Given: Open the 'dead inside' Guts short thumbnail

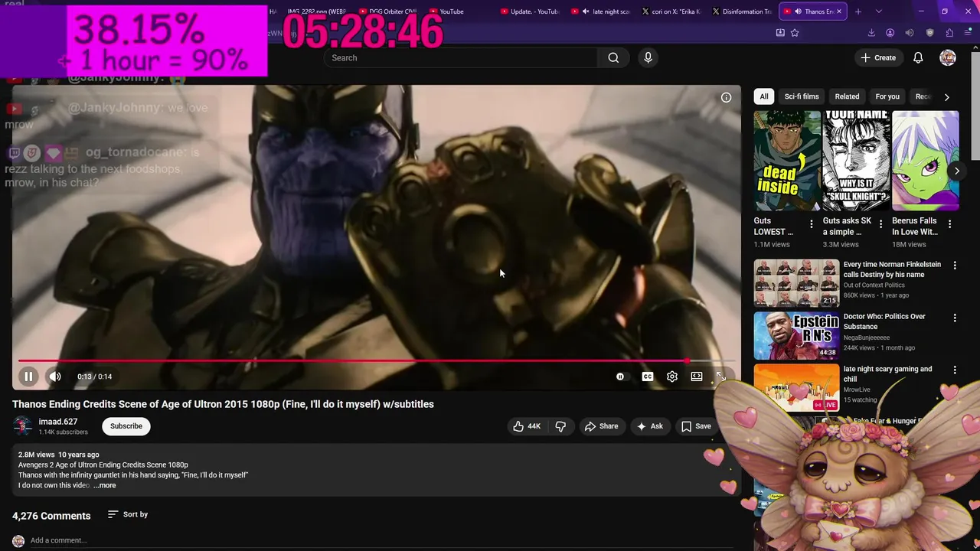Looking at the screenshot, I should click(x=787, y=160).
